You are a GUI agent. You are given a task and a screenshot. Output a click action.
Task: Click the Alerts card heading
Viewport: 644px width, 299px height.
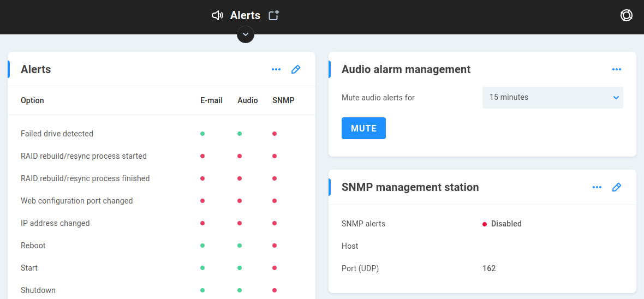(35, 69)
